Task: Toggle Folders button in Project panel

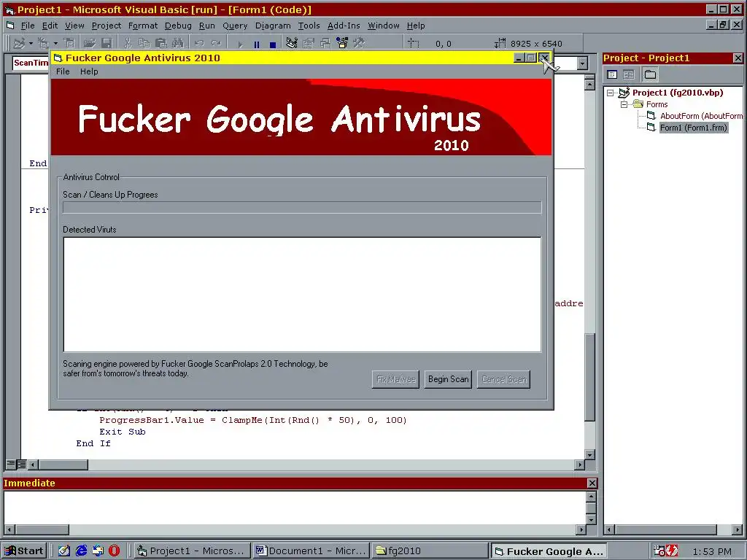Action: (x=650, y=74)
